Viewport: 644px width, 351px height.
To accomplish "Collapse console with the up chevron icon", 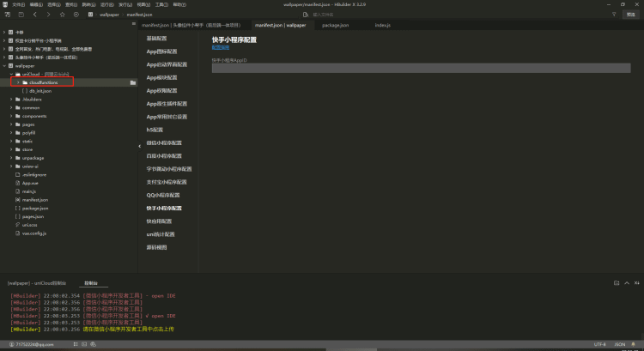I will 627,283.
